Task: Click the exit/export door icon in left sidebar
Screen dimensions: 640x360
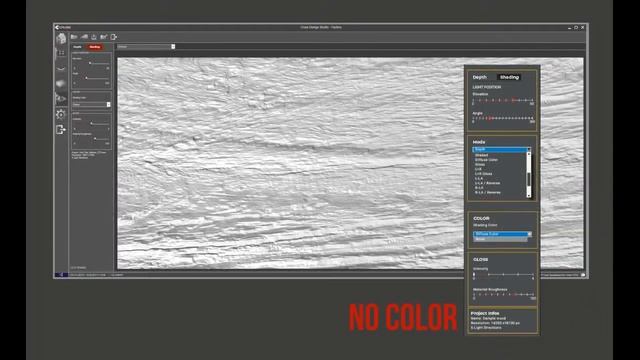Action: [x=61, y=129]
